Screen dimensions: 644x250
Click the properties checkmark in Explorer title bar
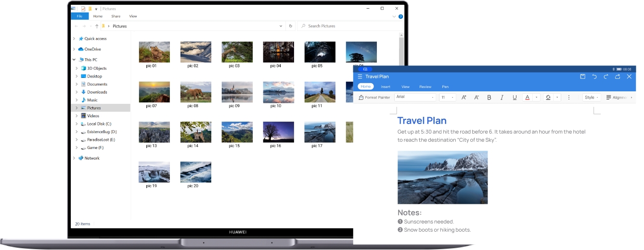point(83,9)
